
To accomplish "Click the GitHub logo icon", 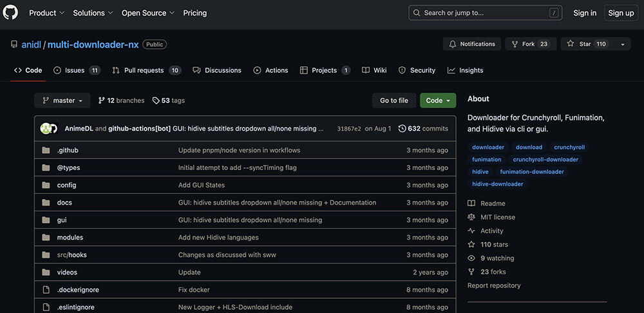I will tap(11, 12).
